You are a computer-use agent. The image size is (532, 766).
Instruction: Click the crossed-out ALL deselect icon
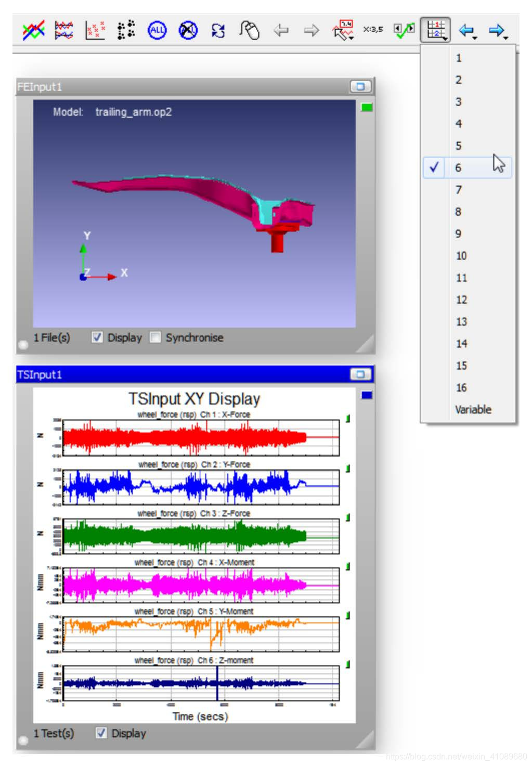188,31
